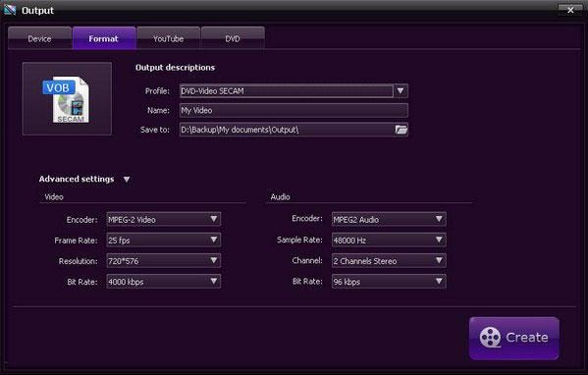Open the audio Encoder MPEG2 Audio dropdown

click(x=389, y=219)
